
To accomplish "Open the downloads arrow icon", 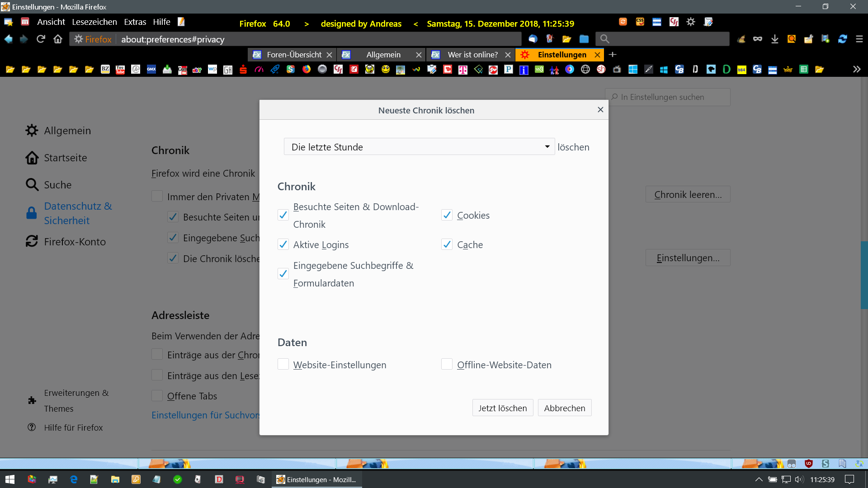I will [x=774, y=39].
